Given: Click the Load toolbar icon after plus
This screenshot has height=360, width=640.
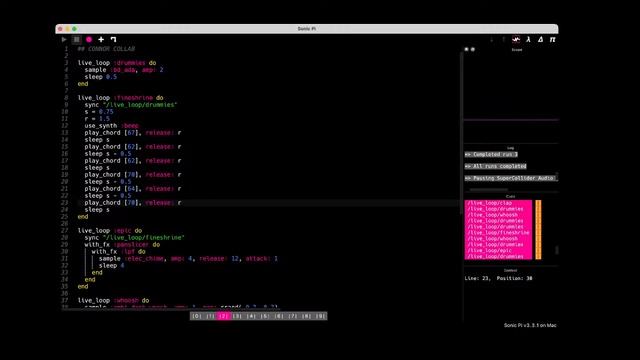Looking at the screenshot, I should pos(113,40).
